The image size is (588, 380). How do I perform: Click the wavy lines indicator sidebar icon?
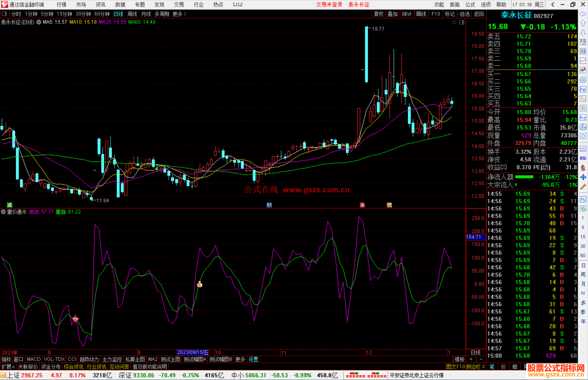point(583,149)
